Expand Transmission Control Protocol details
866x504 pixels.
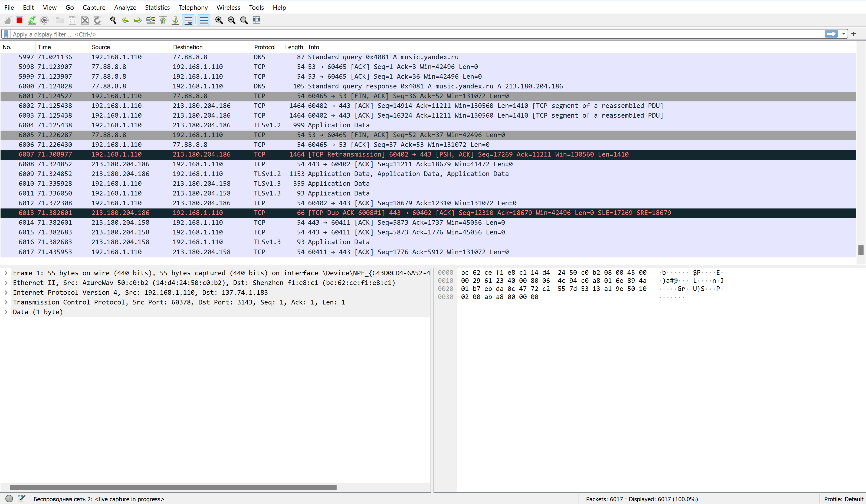(6, 302)
